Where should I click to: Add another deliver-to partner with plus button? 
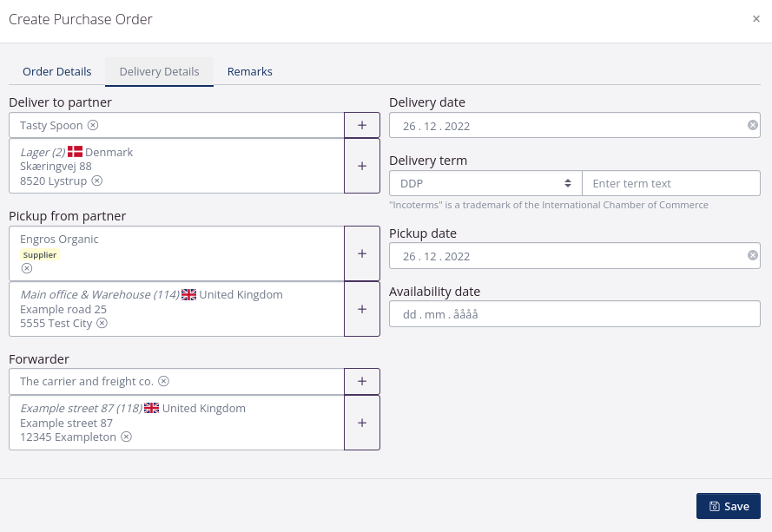click(x=362, y=124)
